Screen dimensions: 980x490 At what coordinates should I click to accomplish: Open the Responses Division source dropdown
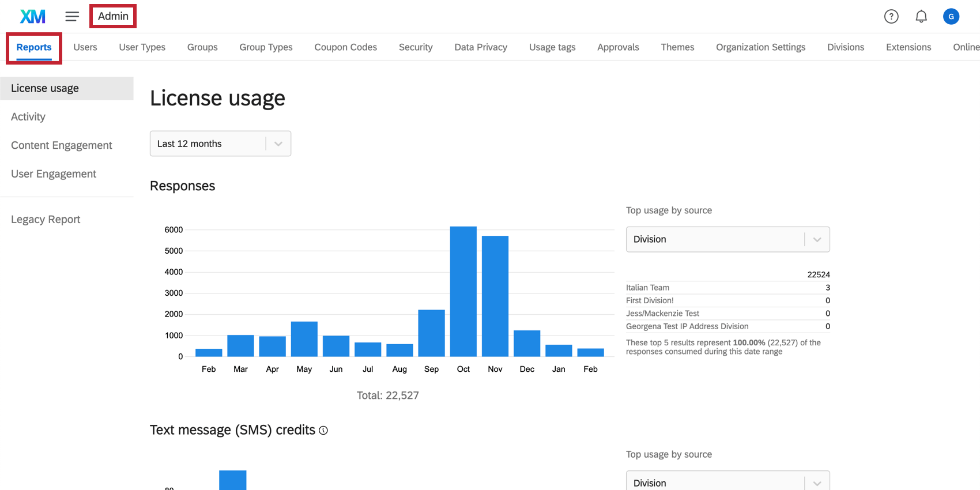[728, 239]
